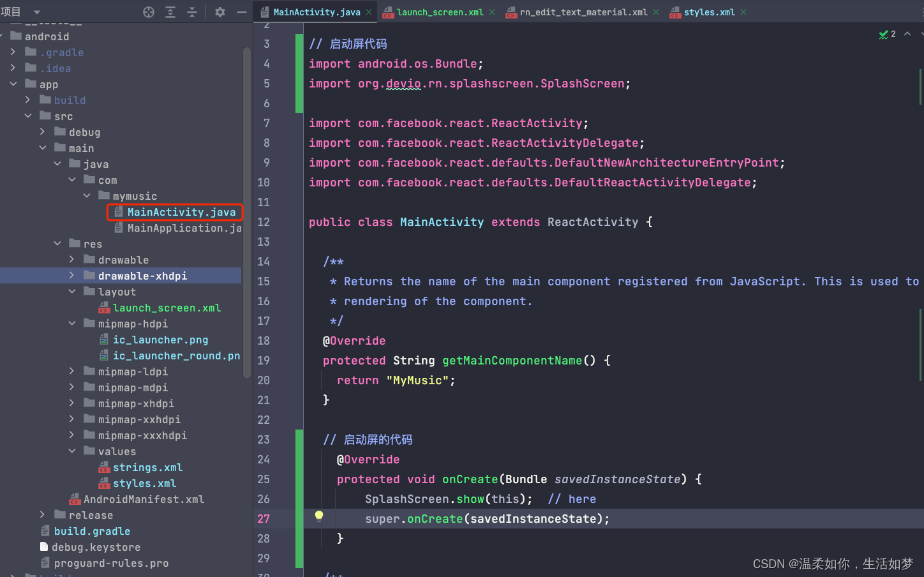Screen dimensions: 924x577
Task: Click the green change marker beside line 27
Action: (300, 518)
